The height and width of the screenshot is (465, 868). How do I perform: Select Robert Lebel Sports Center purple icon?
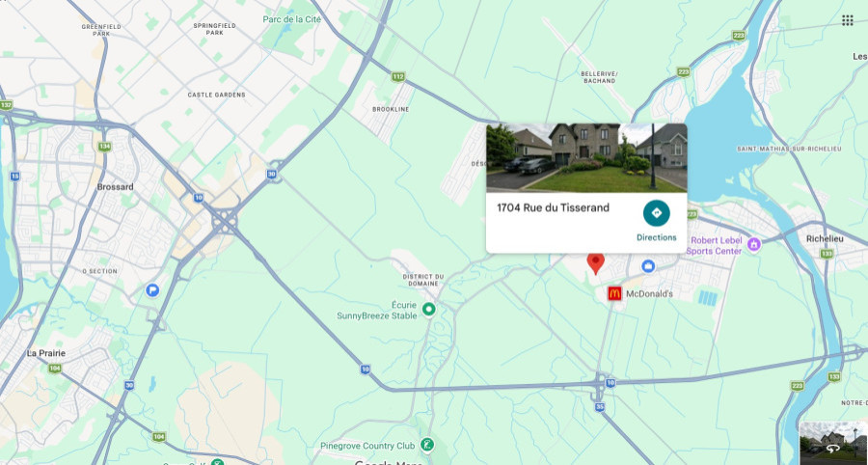(753, 244)
